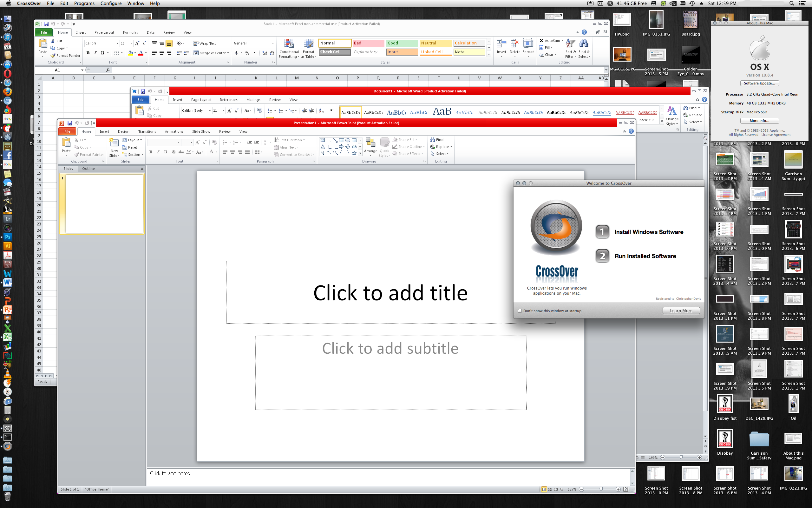Click Learn More button

pos(681,311)
